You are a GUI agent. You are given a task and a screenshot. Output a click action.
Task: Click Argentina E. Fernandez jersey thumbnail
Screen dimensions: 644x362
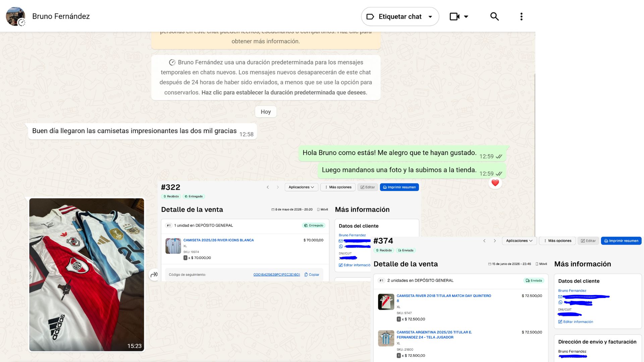pos(386,338)
